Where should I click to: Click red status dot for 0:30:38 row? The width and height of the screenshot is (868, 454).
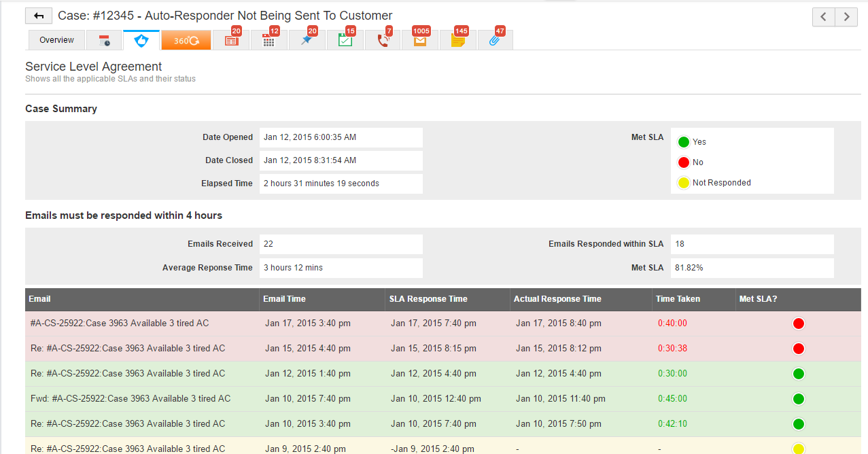point(799,349)
